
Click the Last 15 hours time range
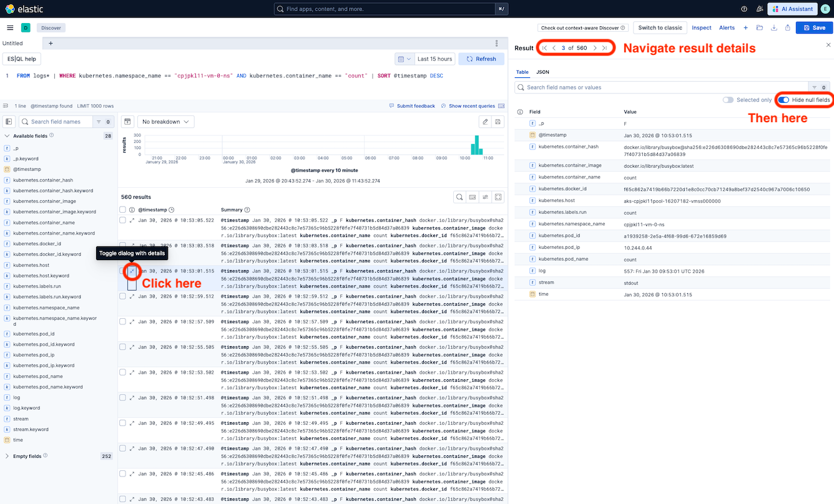434,59
